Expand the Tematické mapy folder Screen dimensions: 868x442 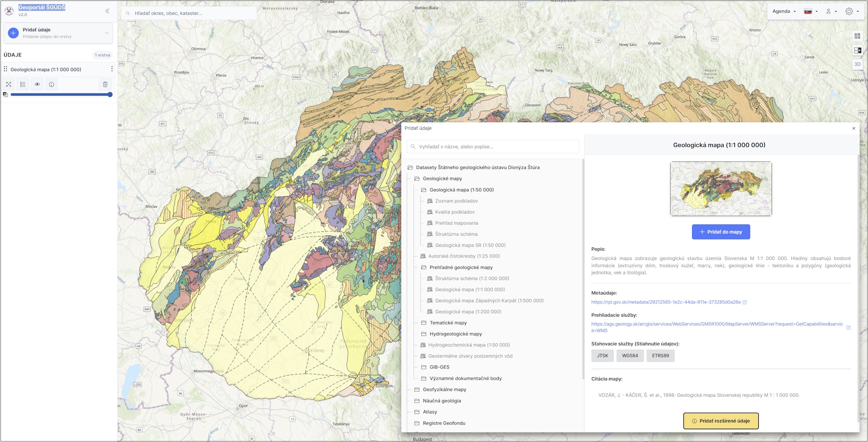tap(448, 323)
